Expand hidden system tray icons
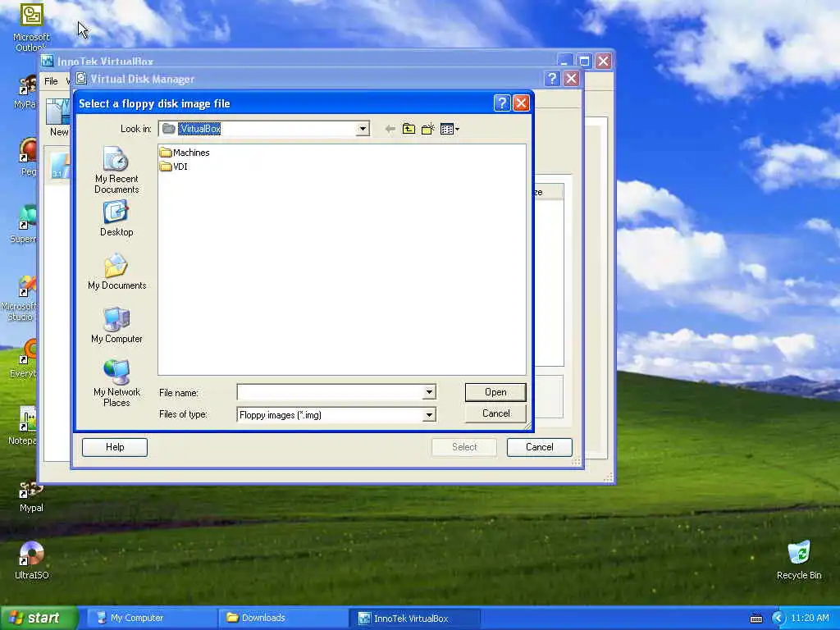Screen dimensions: 840x630 click(x=778, y=619)
